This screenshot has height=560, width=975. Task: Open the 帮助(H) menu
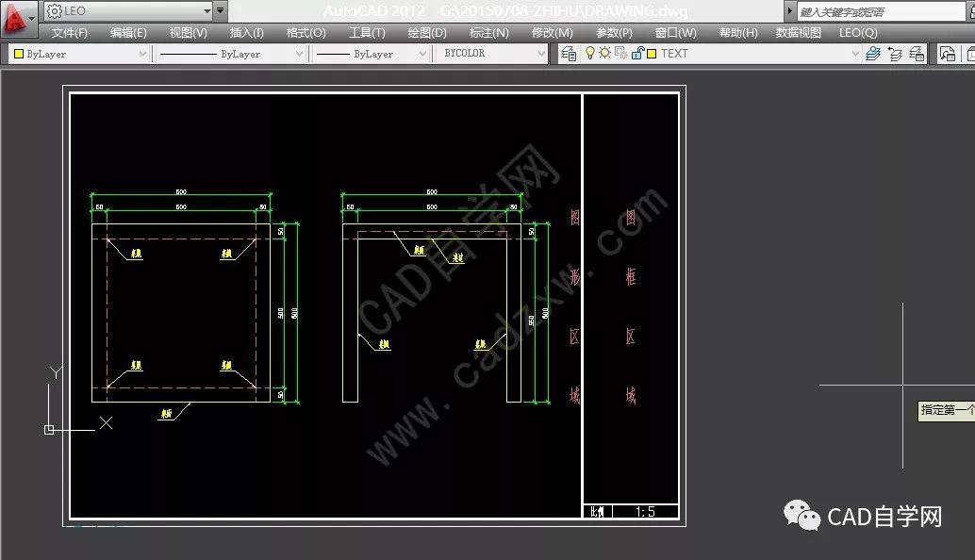[738, 33]
